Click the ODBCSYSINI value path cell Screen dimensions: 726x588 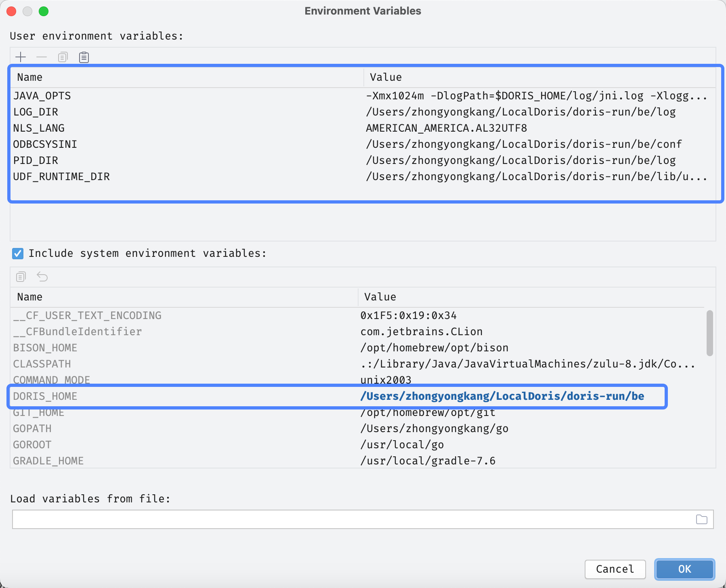(524, 145)
